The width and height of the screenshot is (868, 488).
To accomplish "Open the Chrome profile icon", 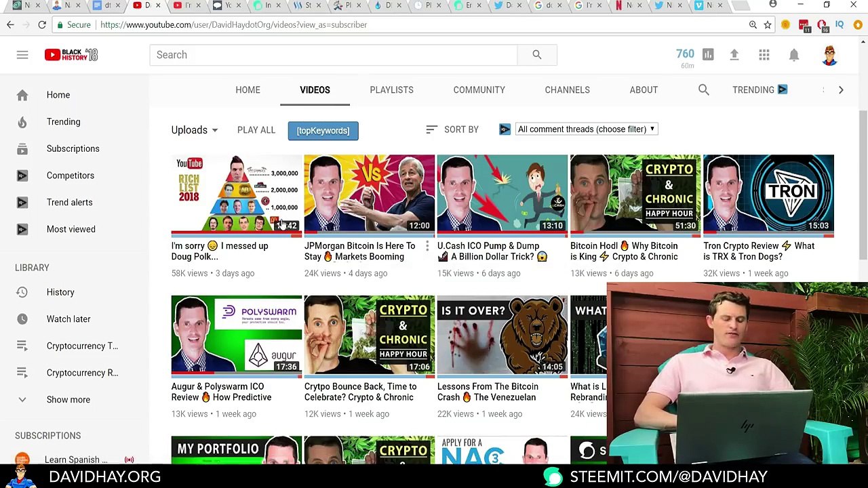I will [773, 5].
